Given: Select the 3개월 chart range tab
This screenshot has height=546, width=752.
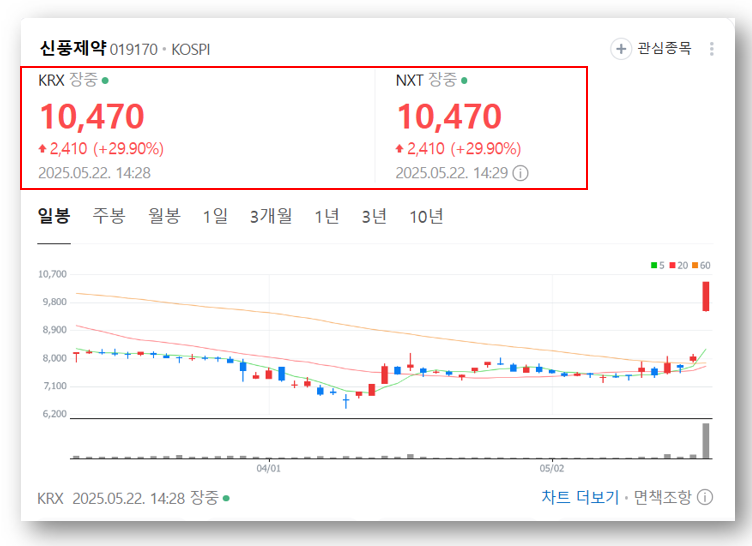Looking at the screenshot, I should pyautogui.click(x=271, y=216).
